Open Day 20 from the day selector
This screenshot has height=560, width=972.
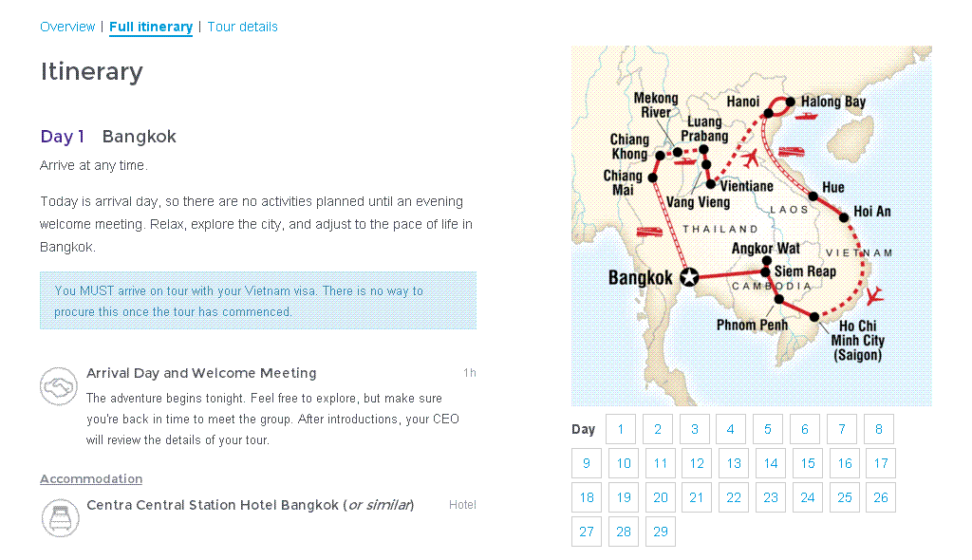661,497
